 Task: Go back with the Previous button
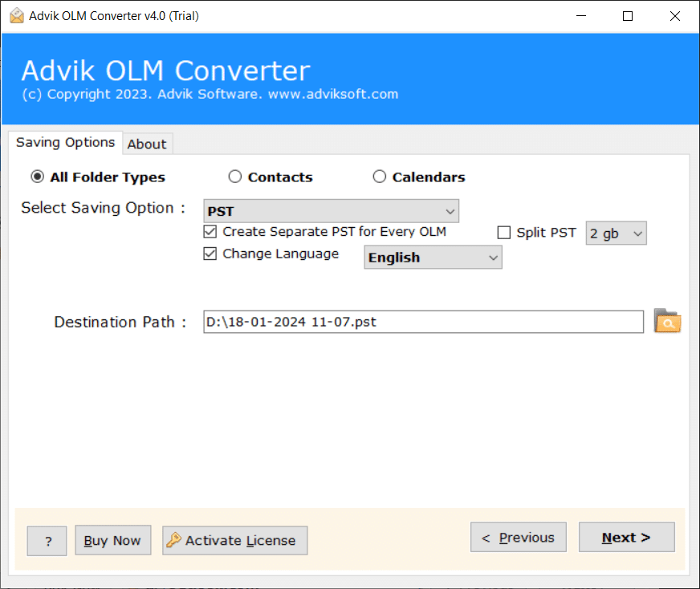coord(519,537)
